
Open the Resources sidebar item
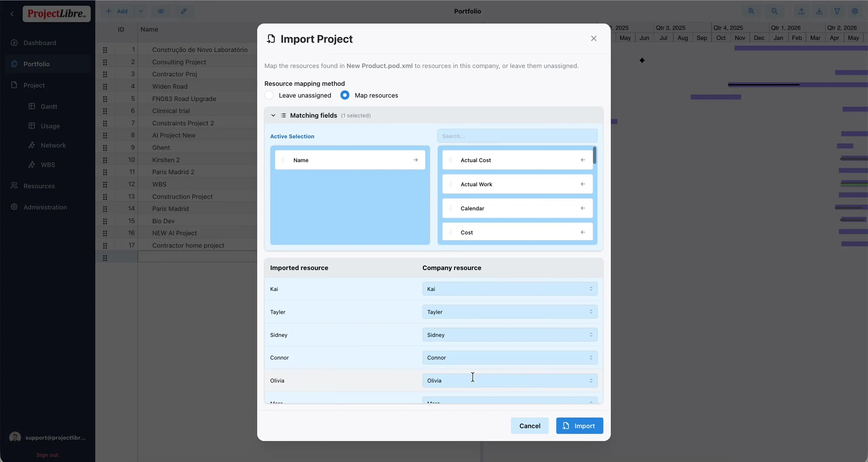coord(47,186)
